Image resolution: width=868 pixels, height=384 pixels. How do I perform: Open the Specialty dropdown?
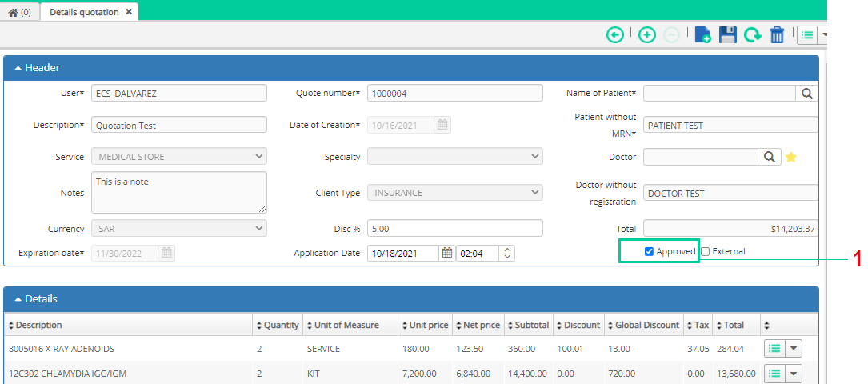(455, 157)
